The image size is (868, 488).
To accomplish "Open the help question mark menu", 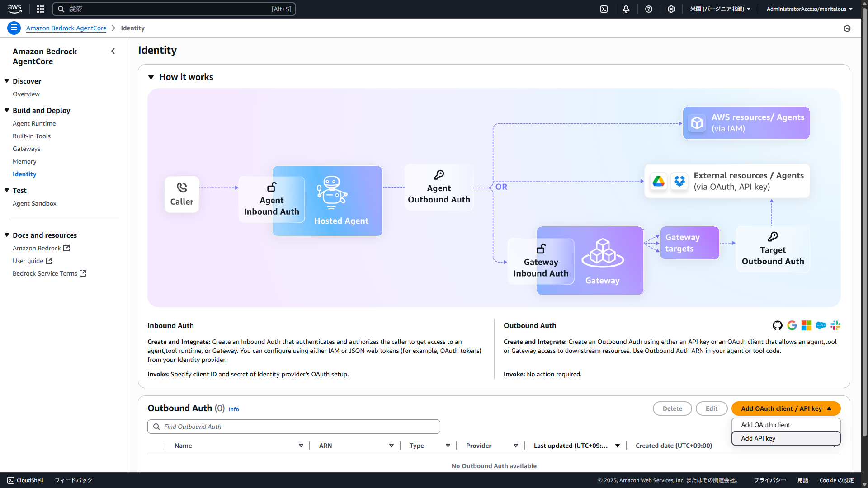I will 649,9.
